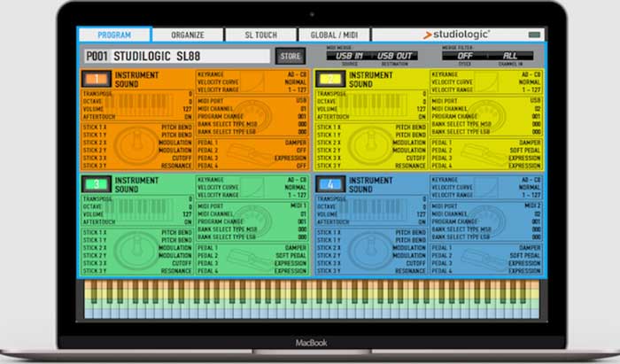This screenshot has height=364, width=620.
Task: Click zone 3 INSTRUMENT SOUND label
Action: (136, 184)
